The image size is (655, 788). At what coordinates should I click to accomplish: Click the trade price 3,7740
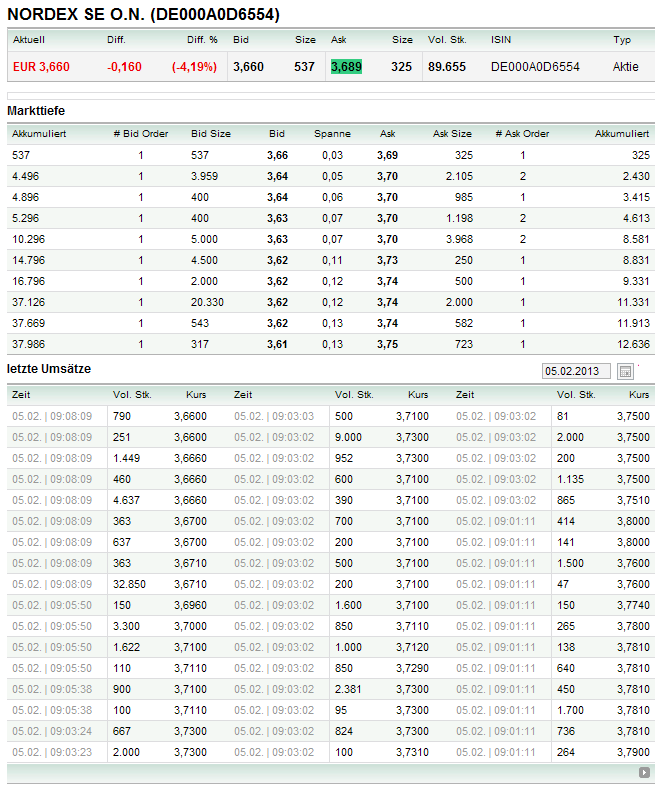point(633,606)
